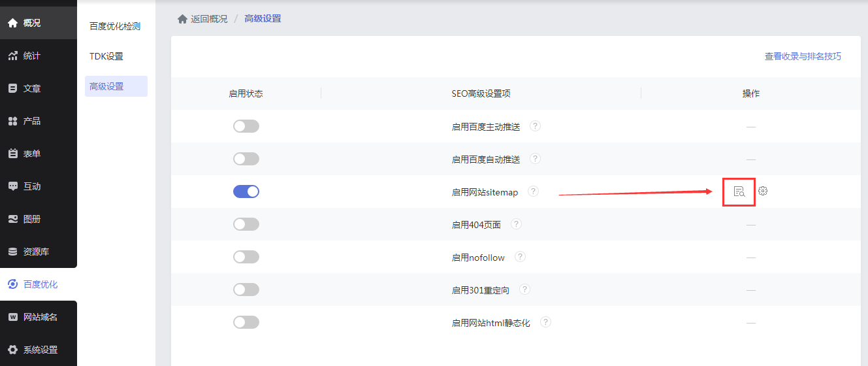Select 高级设置 in the submenu

(x=116, y=86)
